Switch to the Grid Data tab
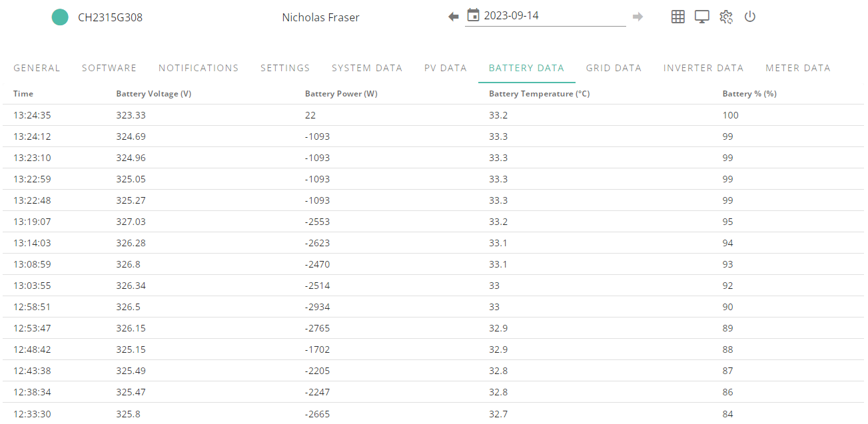 coord(614,68)
